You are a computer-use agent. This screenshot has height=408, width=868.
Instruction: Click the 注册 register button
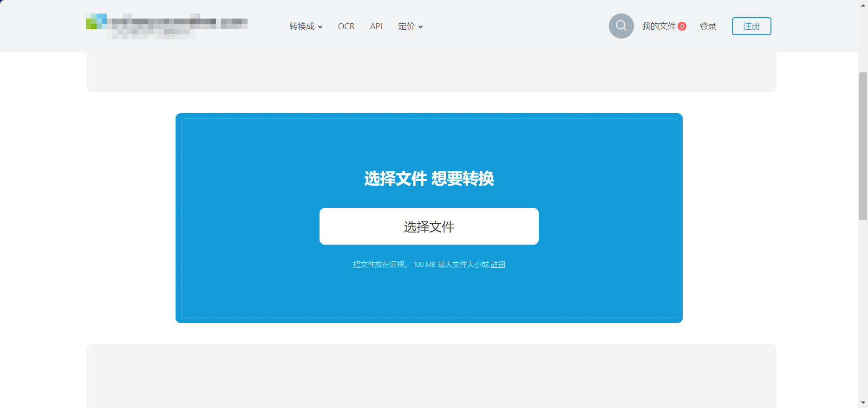pos(751,26)
